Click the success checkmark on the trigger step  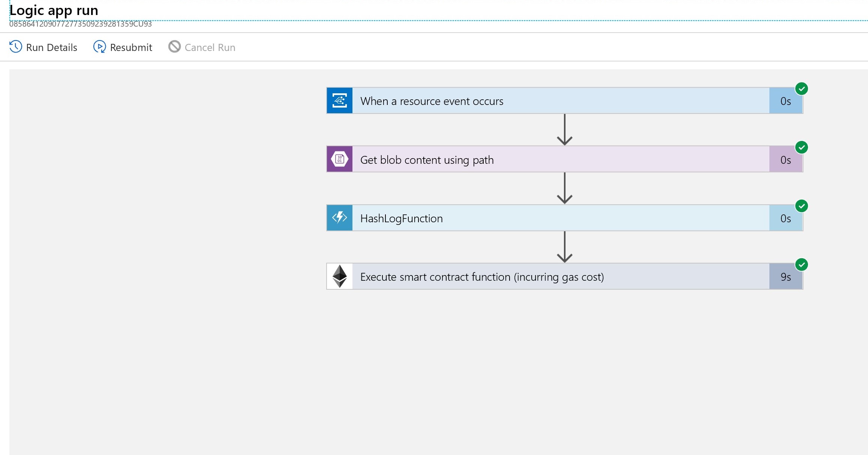coord(801,89)
